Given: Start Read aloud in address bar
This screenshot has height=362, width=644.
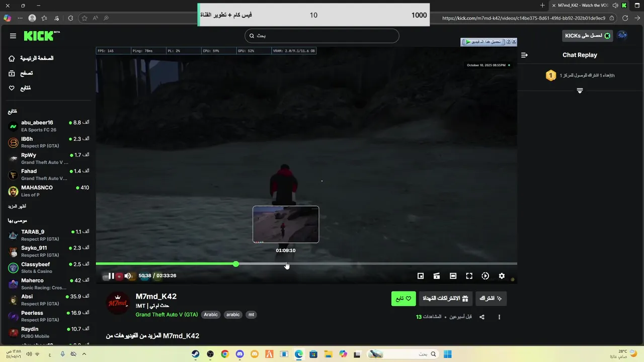Looking at the screenshot, I should tap(95, 18).
